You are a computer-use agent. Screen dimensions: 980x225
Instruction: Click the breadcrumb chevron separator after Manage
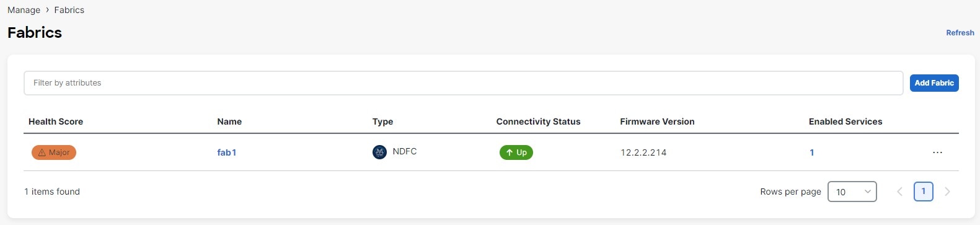pyautogui.click(x=47, y=10)
